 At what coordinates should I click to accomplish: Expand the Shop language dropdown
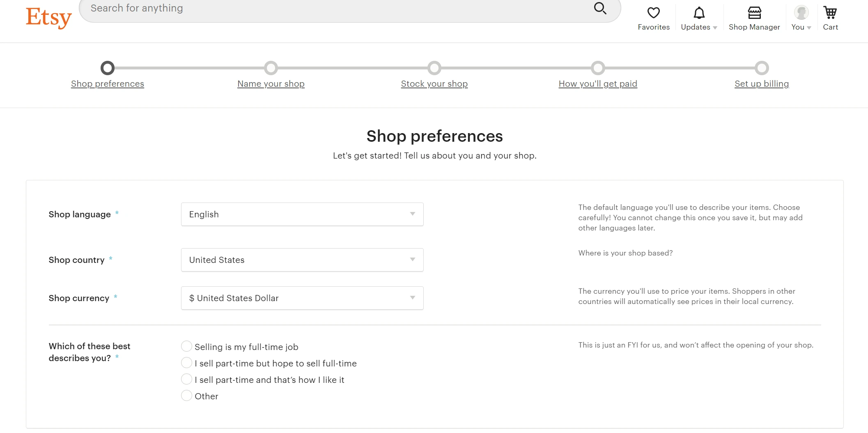[302, 214]
